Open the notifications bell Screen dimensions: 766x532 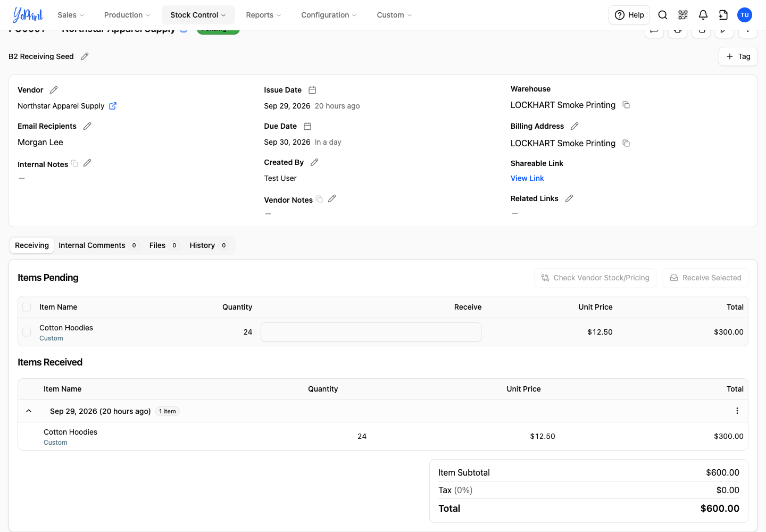[703, 15]
